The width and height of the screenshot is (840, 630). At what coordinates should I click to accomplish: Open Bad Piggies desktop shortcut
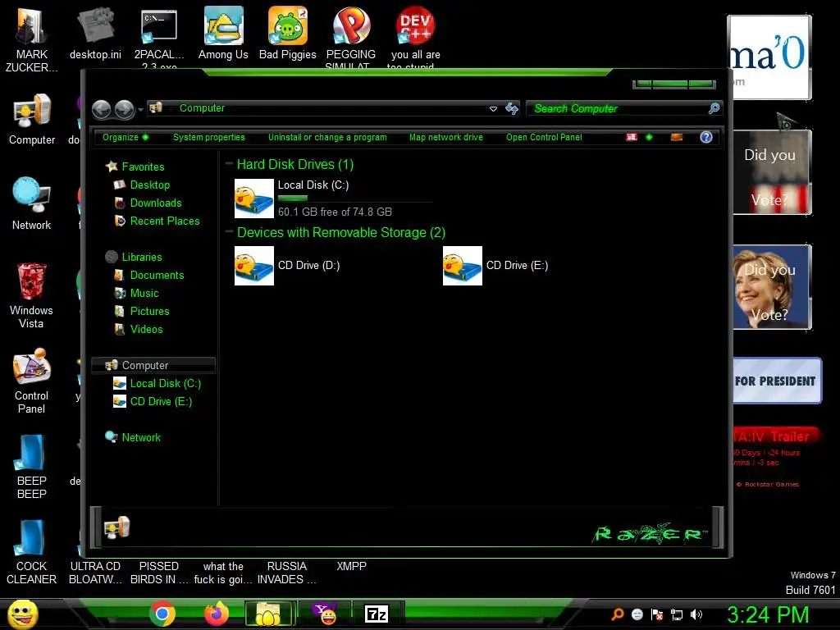click(288, 33)
